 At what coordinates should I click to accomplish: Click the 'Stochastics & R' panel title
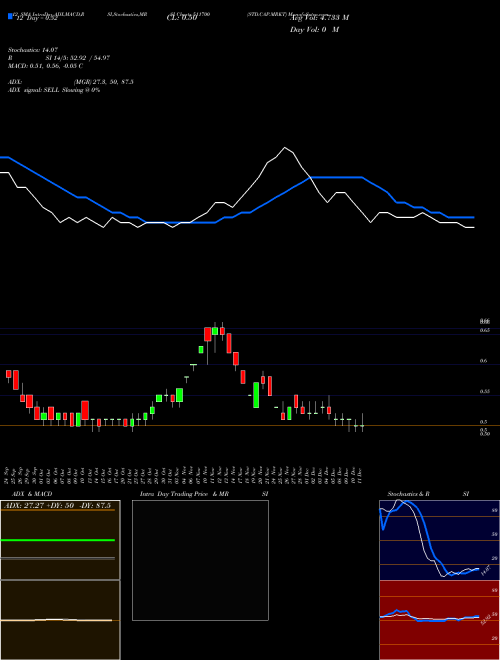point(408,494)
